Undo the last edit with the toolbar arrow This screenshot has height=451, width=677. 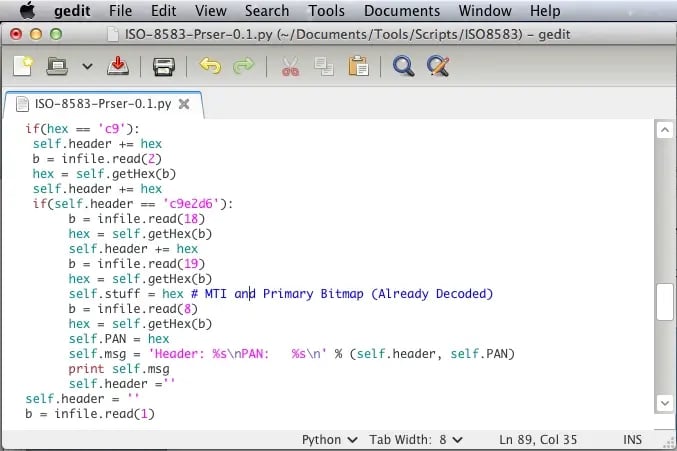(x=210, y=67)
